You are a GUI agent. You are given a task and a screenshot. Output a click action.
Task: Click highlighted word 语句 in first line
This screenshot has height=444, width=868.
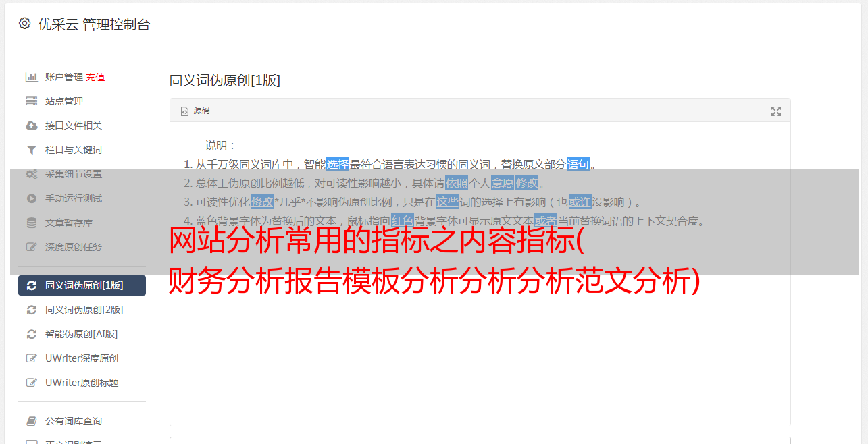[578, 164]
